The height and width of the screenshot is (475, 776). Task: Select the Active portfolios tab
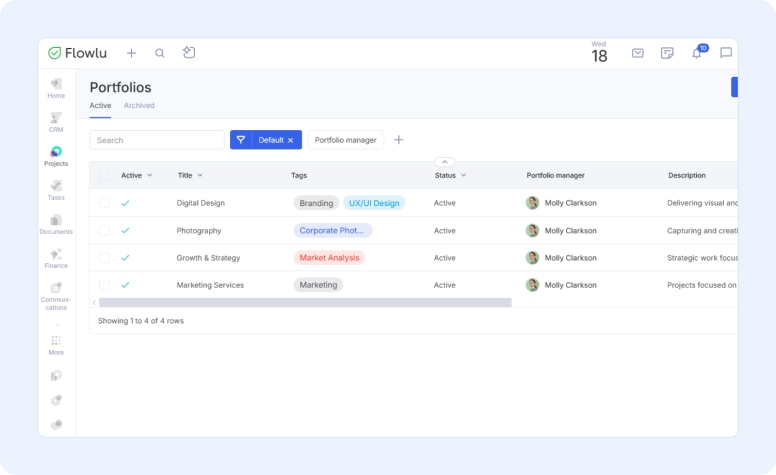click(100, 105)
